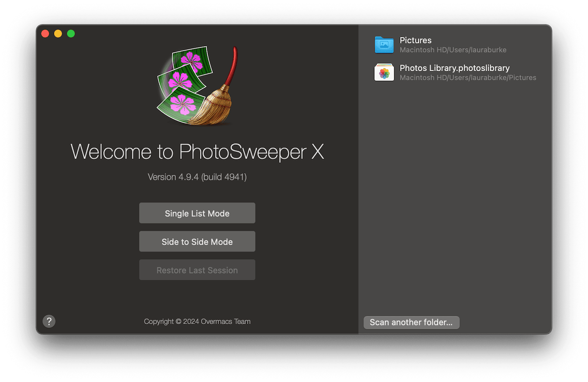Close the PhotoSweeper window with red button

point(45,33)
